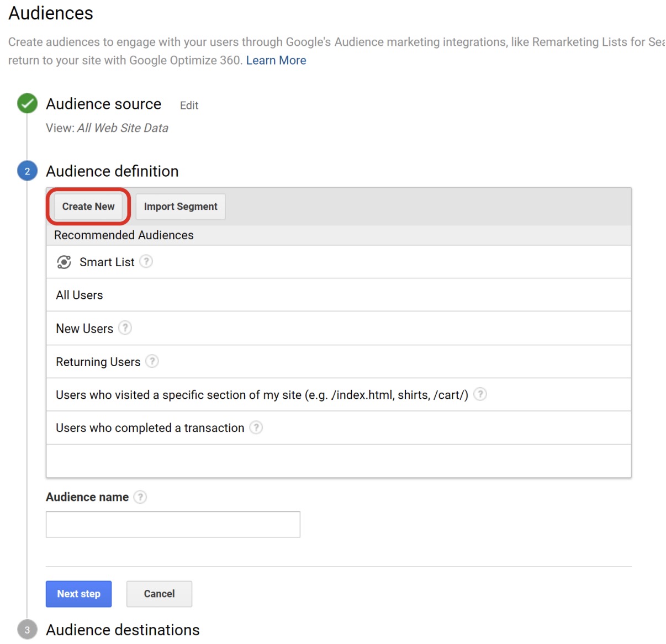Screen dimensions: 666x644
Task: Select the All Users audience
Action: (80, 295)
